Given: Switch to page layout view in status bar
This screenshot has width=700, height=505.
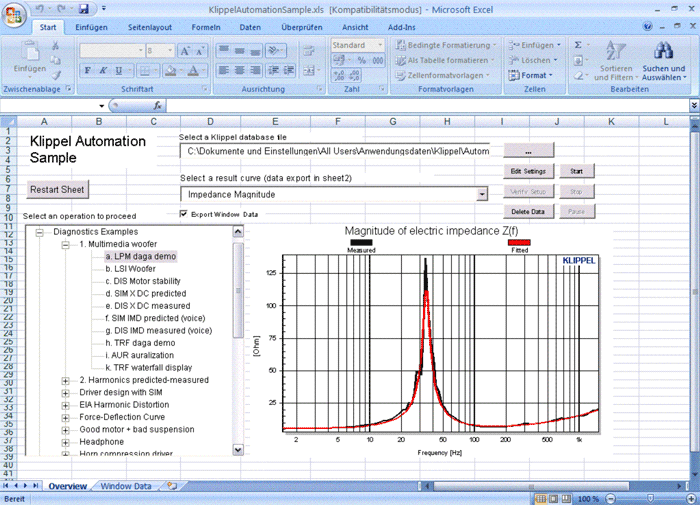Looking at the screenshot, I should tap(554, 499).
